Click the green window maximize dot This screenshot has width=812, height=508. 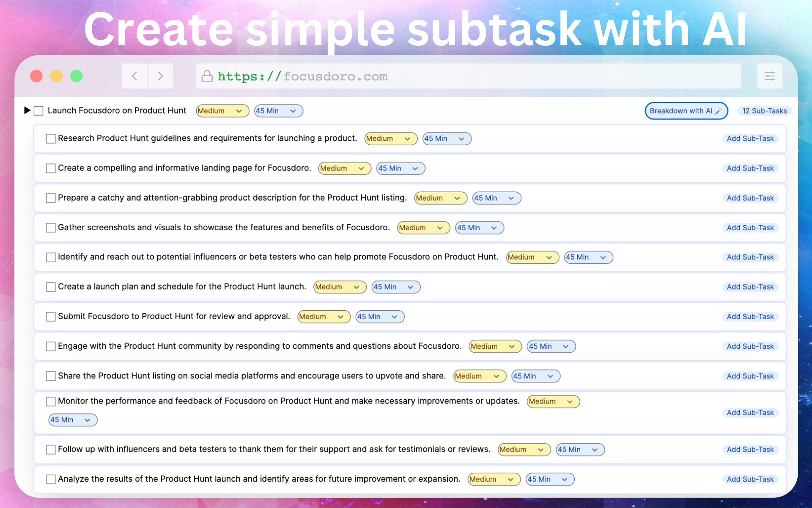click(77, 76)
